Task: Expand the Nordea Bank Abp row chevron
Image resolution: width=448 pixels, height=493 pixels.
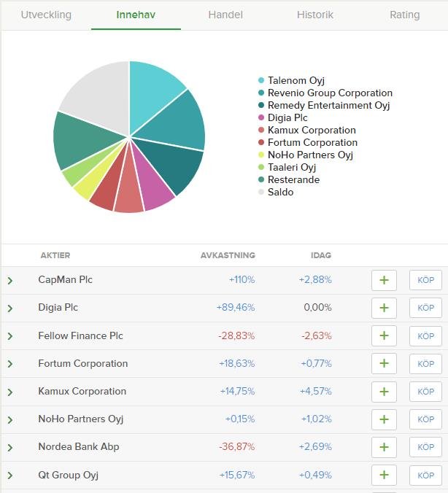Action: (10, 448)
